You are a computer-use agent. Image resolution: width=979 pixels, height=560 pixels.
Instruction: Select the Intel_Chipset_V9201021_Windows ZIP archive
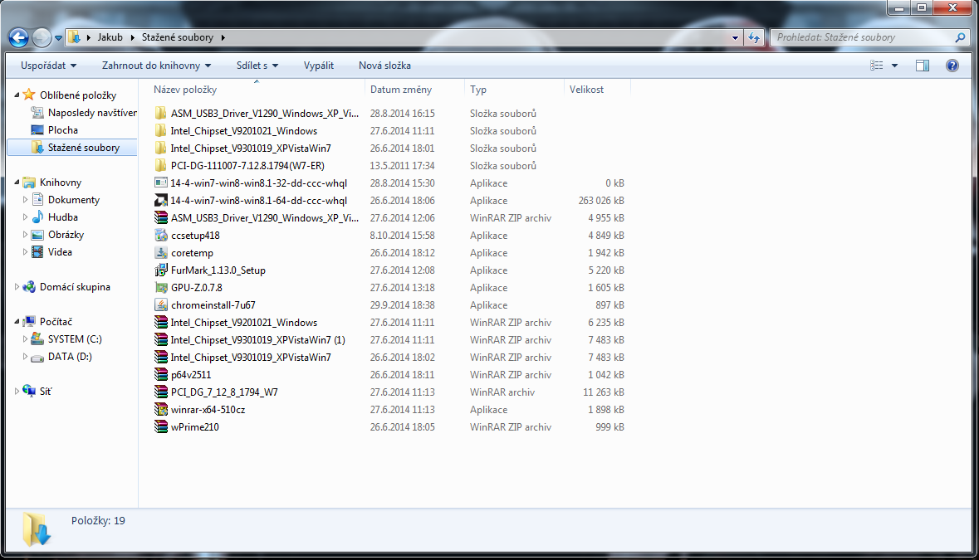point(243,323)
